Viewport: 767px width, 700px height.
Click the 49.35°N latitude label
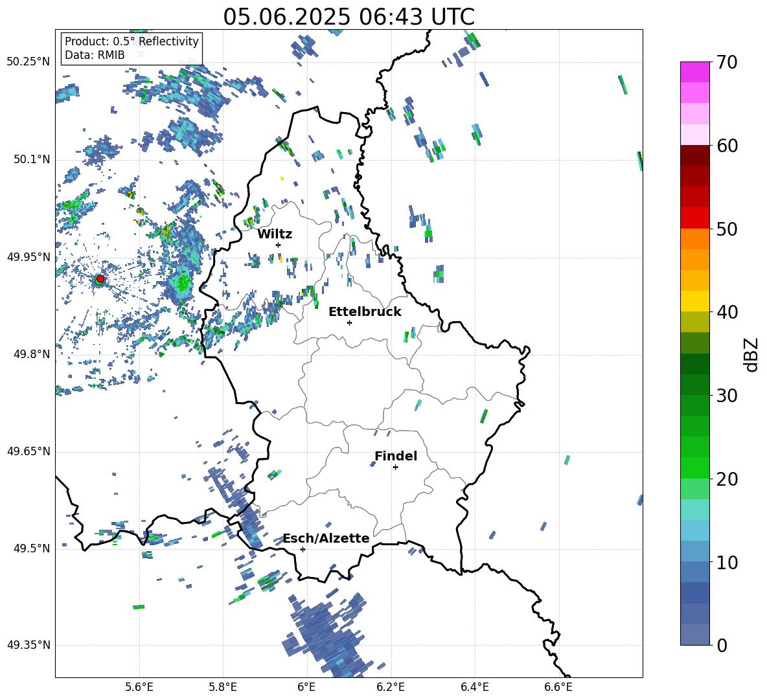[29, 645]
